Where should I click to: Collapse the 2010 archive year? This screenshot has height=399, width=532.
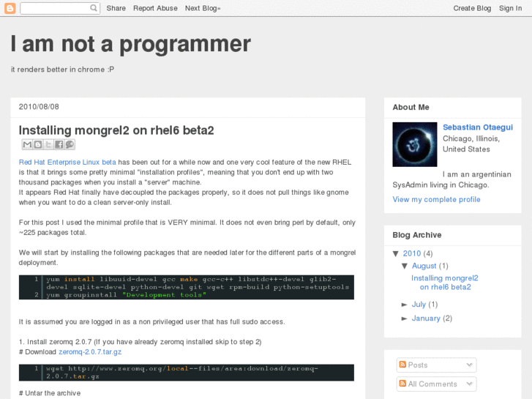click(396, 254)
